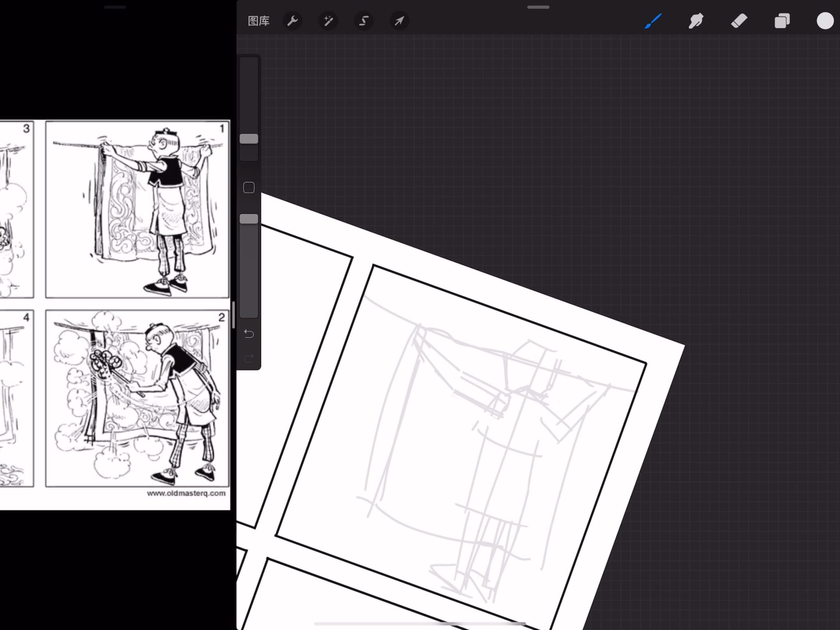Undo the last stroke

[249, 334]
